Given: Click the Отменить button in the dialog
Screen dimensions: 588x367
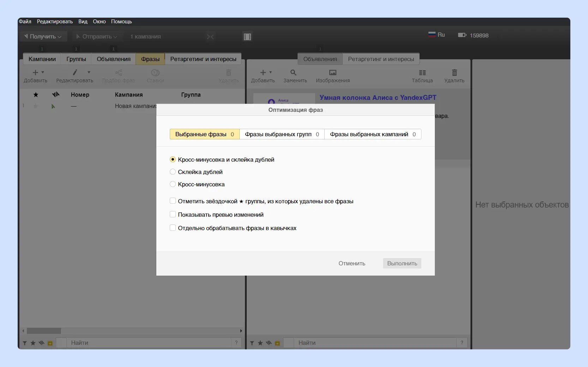Looking at the screenshot, I should 352,263.
